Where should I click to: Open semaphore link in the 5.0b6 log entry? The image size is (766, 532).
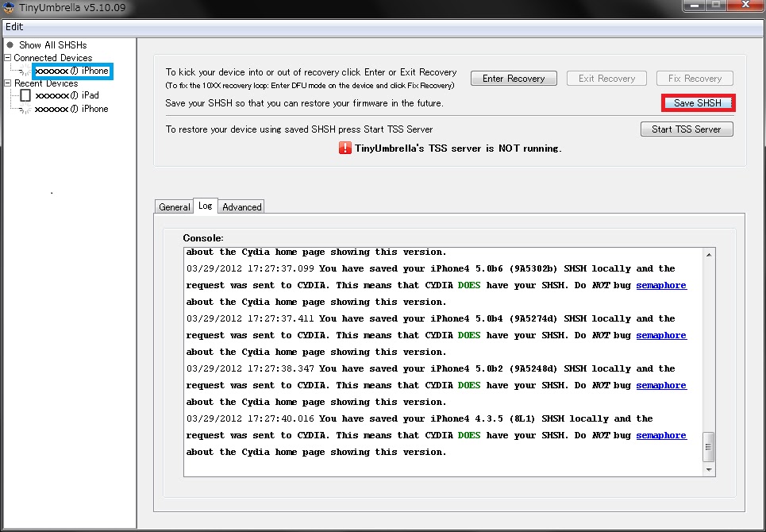[x=661, y=285]
